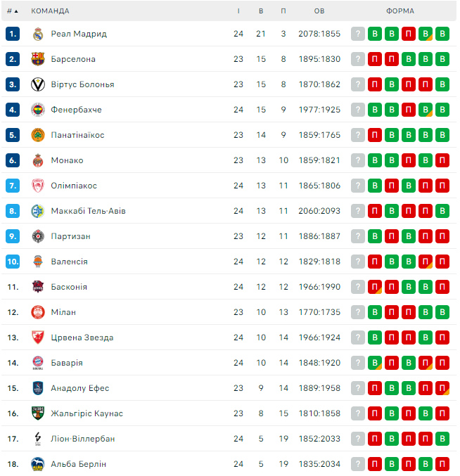Open the Ліон-Віллербан team link
The image size is (460, 476).
[x=82, y=439]
